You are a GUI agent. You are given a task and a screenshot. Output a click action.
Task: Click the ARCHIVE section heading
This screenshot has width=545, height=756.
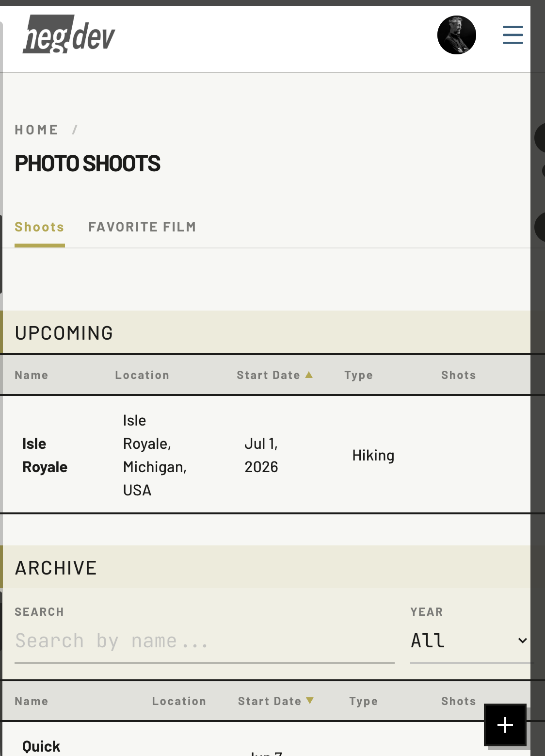(56, 568)
